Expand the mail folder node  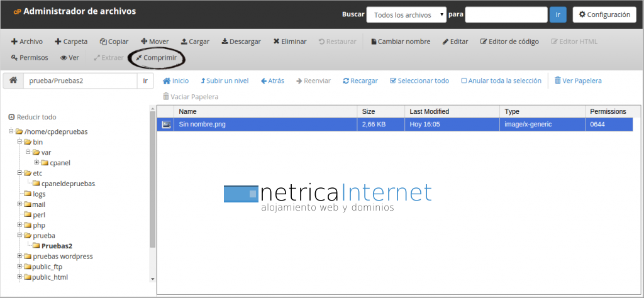(20, 204)
